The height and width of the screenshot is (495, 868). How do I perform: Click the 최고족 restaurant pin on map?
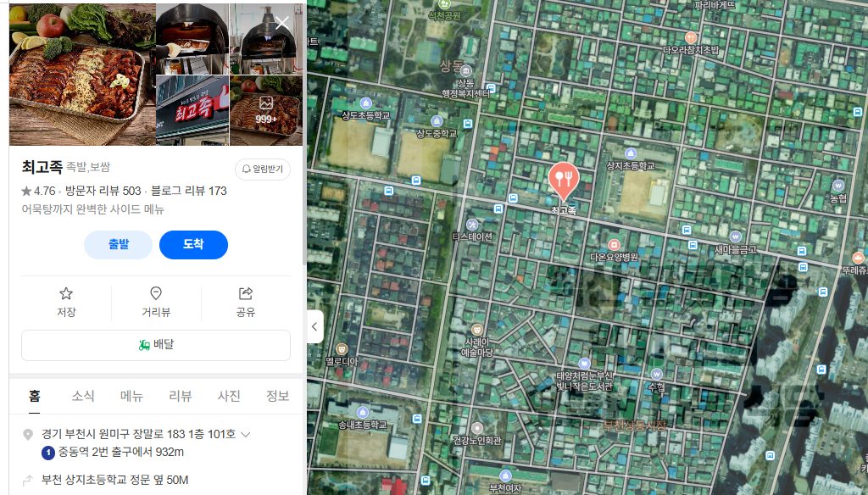[x=564, y=180]
